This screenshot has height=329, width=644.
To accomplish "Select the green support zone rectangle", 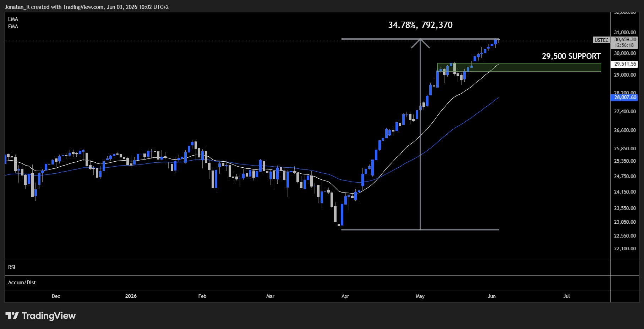I will (x=519, y=67).
